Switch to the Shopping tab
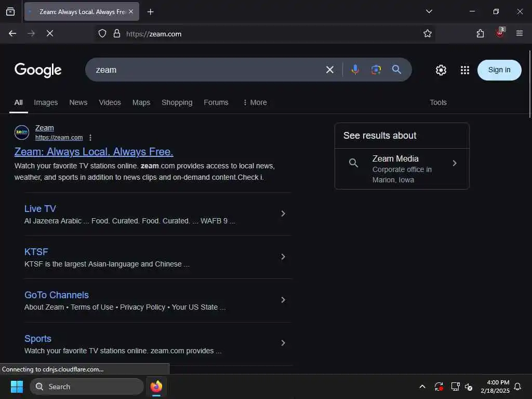The height and width of the screenshot is (399, 532). 177,102
